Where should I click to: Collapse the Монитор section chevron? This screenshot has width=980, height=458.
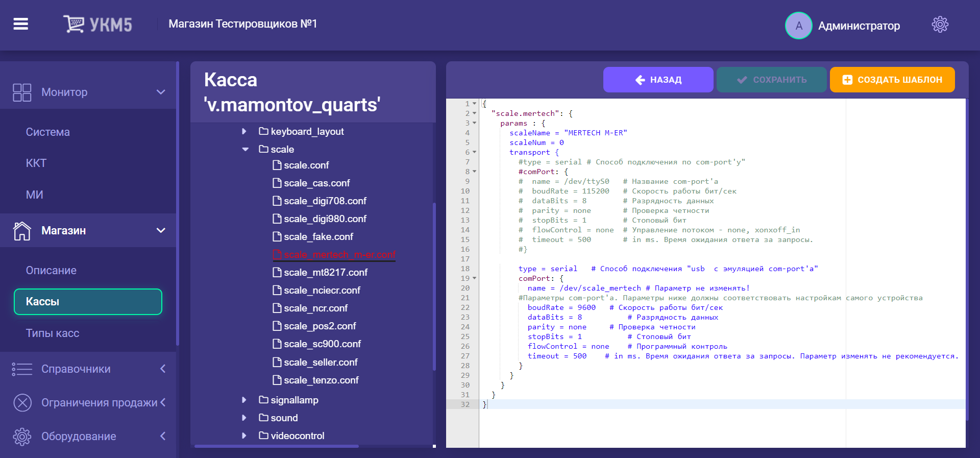coord(161,92)
